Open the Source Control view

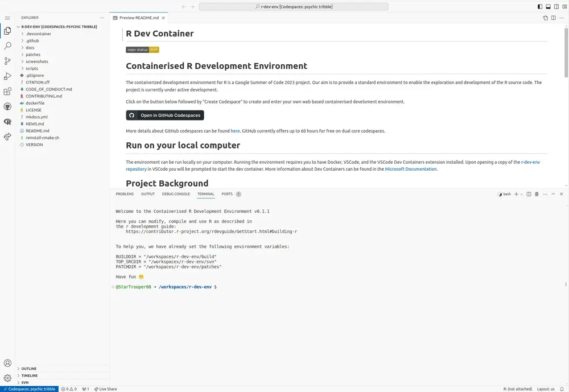point(7,61)
